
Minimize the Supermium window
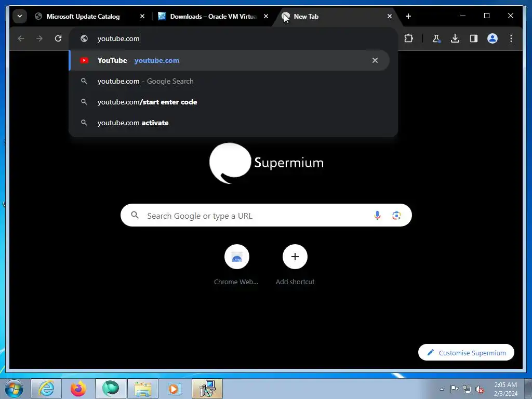tap(463, 16)
